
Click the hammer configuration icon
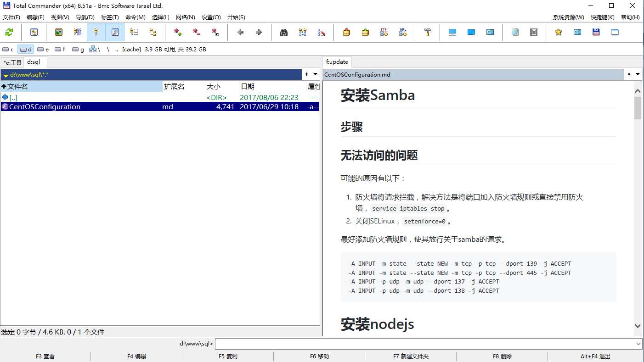(x=428, y=32)
